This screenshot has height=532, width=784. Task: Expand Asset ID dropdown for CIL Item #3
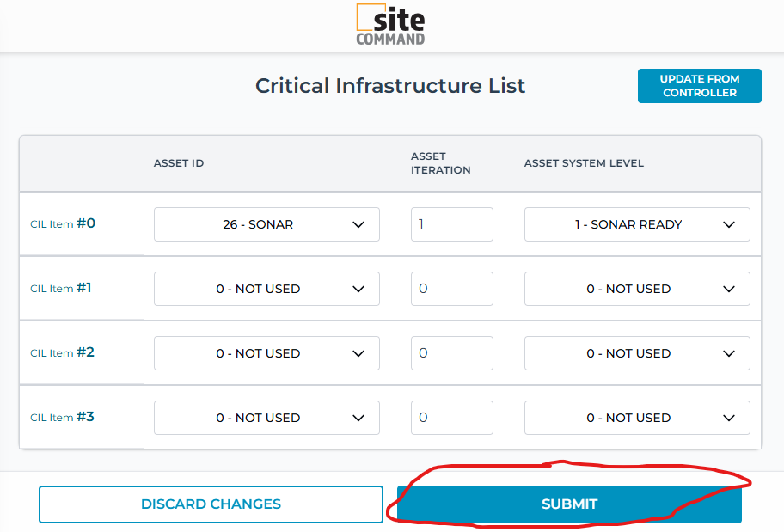point(266,418)
